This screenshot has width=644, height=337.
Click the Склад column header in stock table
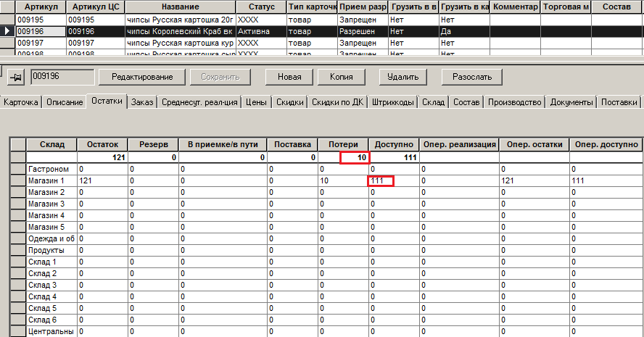pos(51,144)
